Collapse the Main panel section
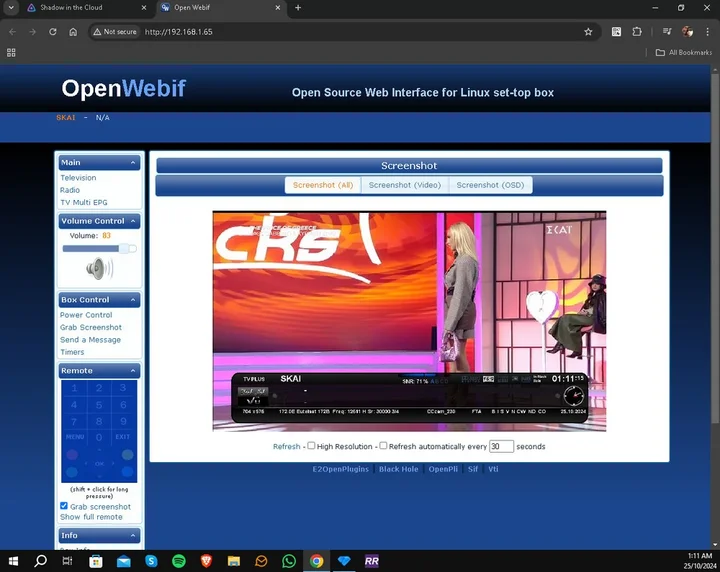The image size is (720, 572). click(133, 162)
